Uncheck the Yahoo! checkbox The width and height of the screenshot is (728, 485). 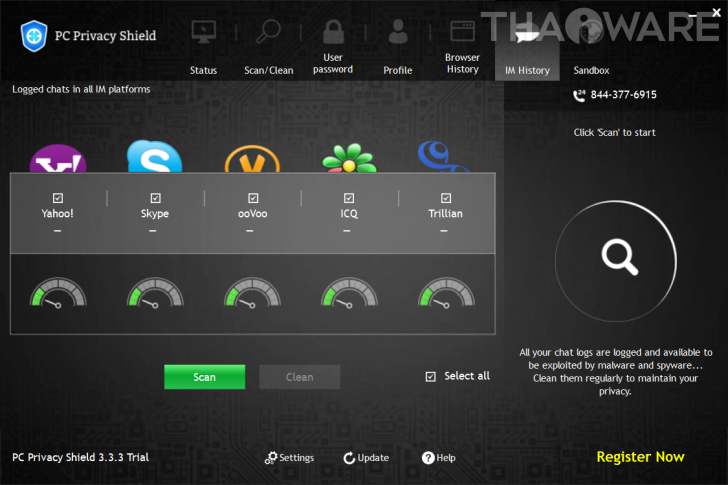point(58,198)
